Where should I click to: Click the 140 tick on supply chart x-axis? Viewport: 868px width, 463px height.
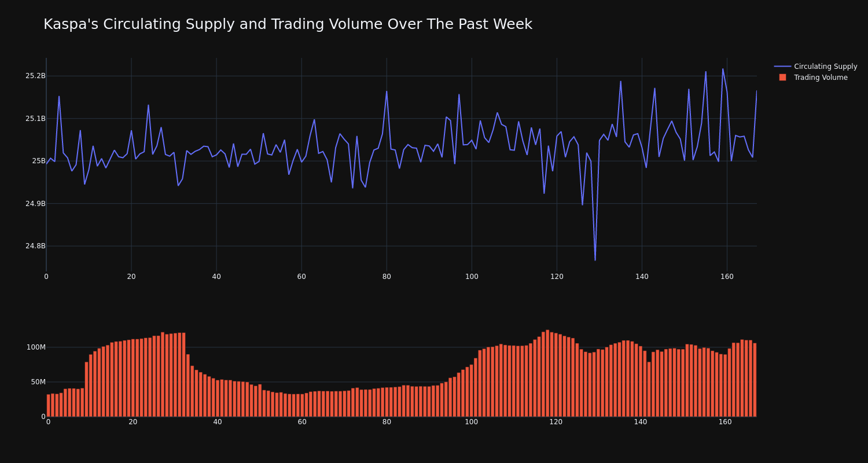point(642,277)
